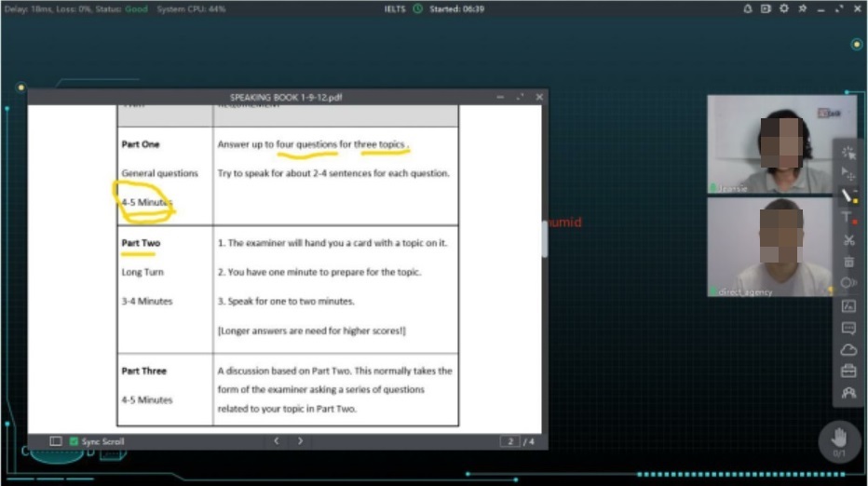
Task: Click the page number field showing 2
Action: [x=509, y=441]
